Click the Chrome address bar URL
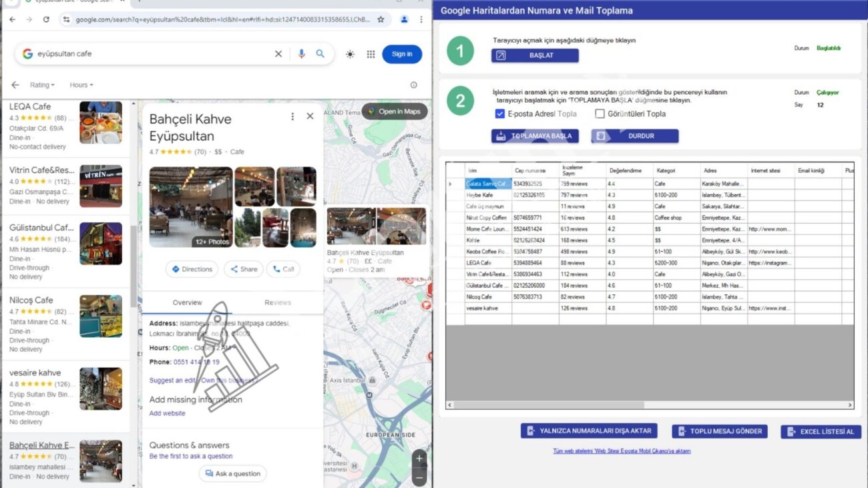This screenshot has height=488, width=868. 222,19
